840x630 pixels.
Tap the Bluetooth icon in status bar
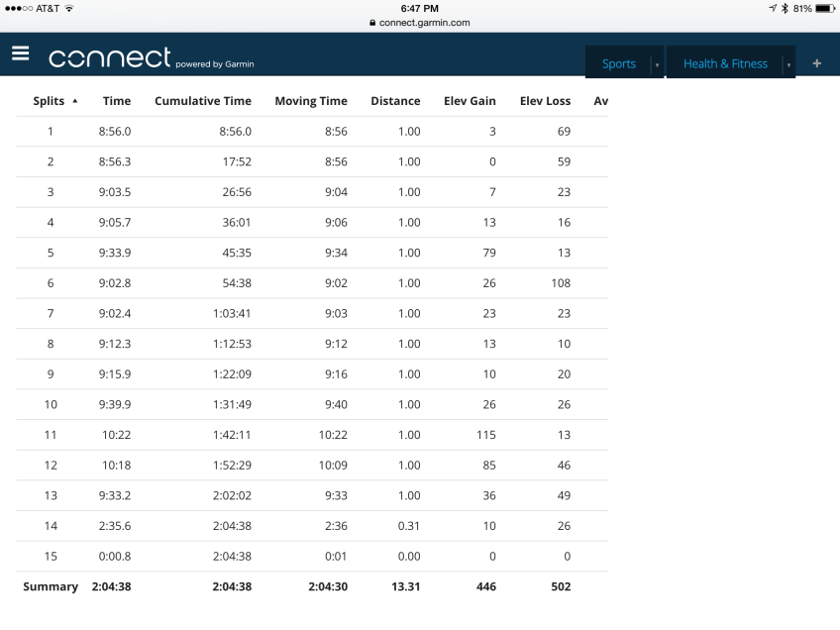click(784, 8)
